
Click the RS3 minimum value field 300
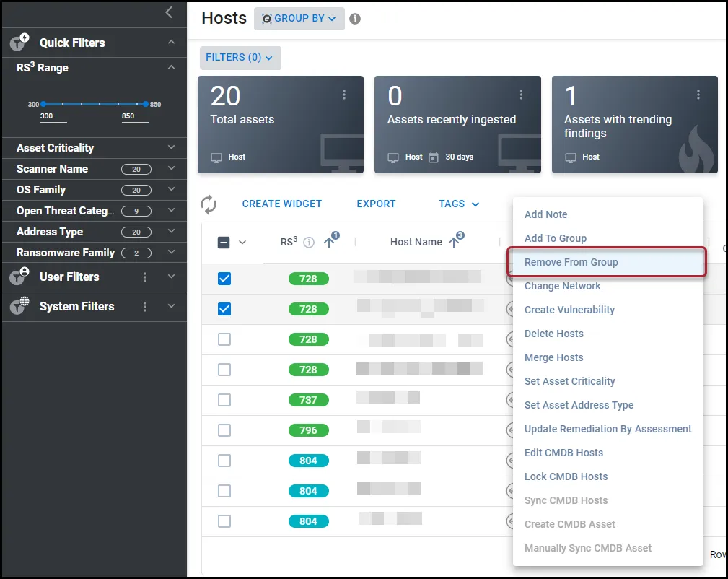[x=53, y=116]
